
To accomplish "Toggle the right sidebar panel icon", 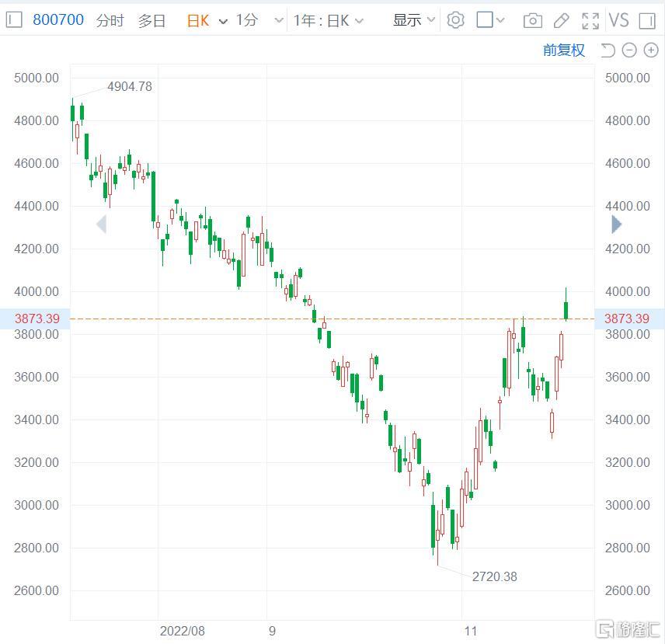I will [647, 20].
